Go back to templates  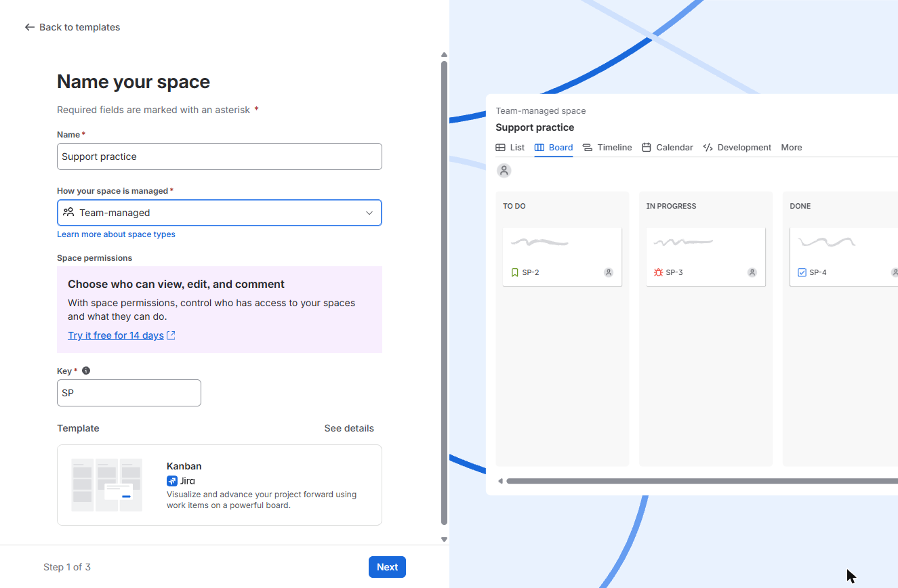pyautogui.click(x=73, y=27)
